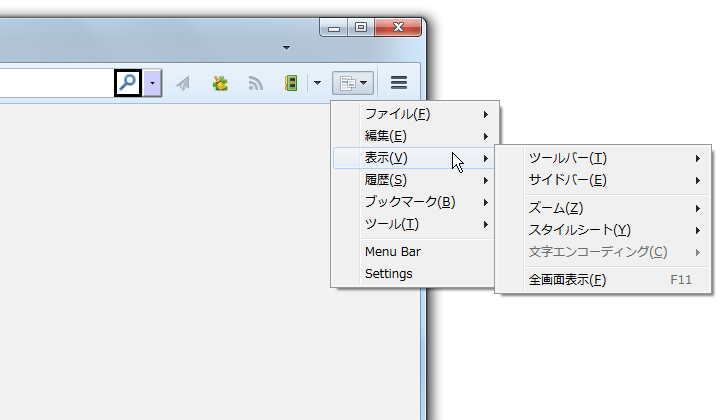Open the ファイル(F) menu
725x420 pixels.
tap(415, 114)
